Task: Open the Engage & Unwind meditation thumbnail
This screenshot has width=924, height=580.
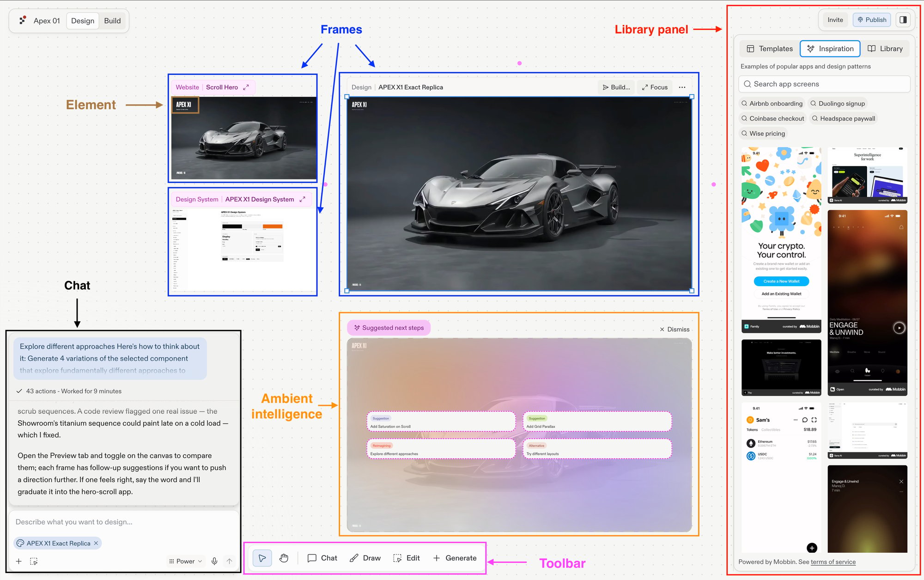Action: [x=867, y=303]
